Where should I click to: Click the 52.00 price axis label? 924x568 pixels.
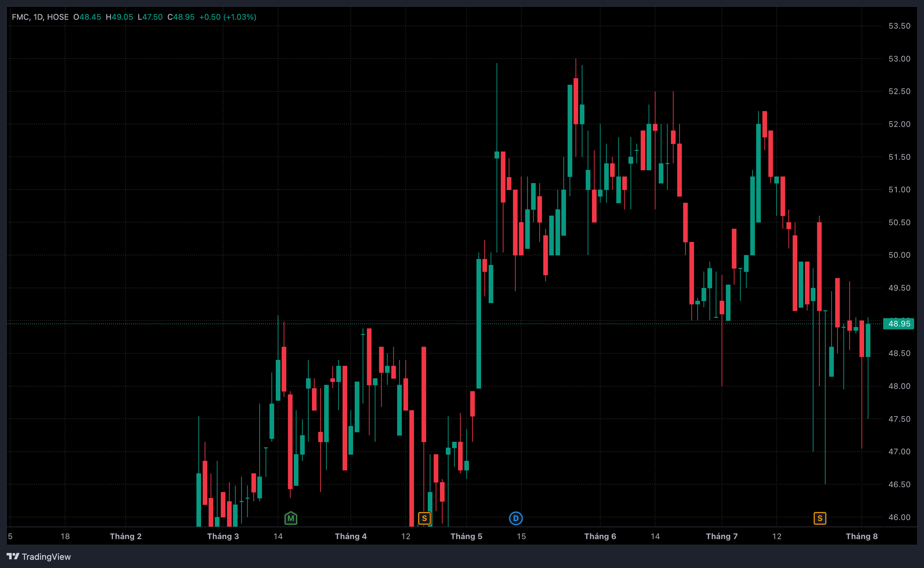click(899, 124)
